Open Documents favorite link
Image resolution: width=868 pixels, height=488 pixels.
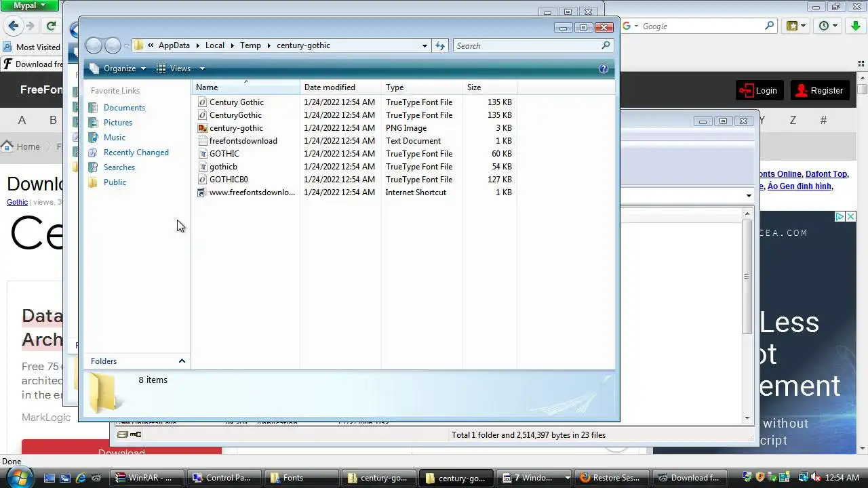click(x=124, y=108)
